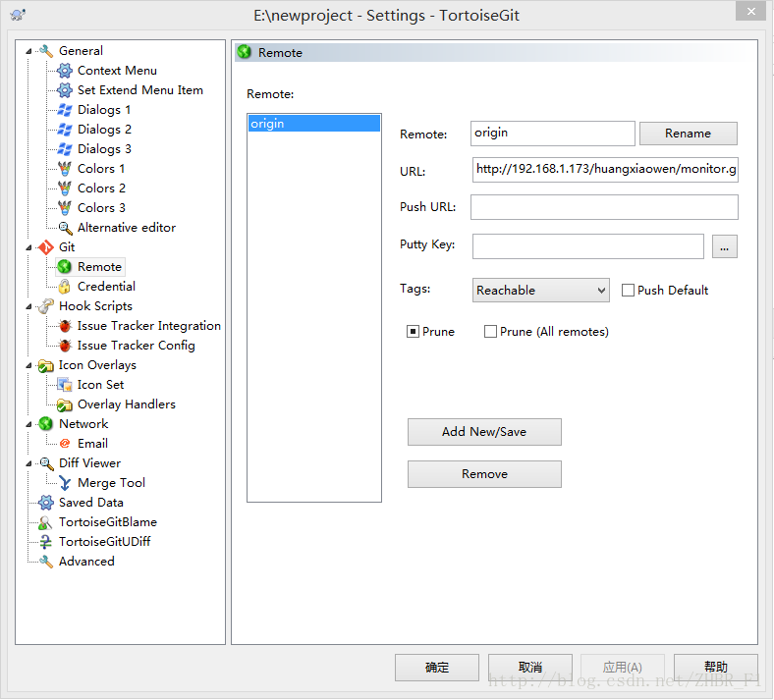Click the 取消 Cancel button
The width and height of the screenshot is (774, 700).
click(x=530, y=668)
